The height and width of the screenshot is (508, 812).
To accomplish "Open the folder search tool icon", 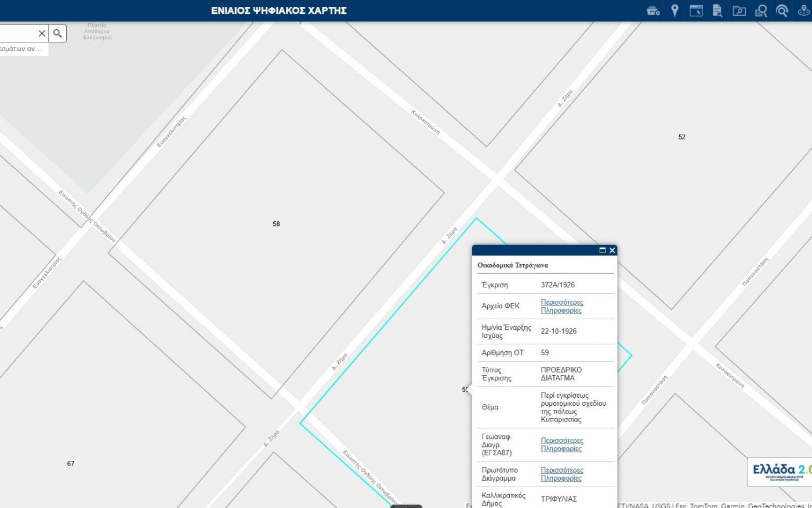I will click(739, 10).
